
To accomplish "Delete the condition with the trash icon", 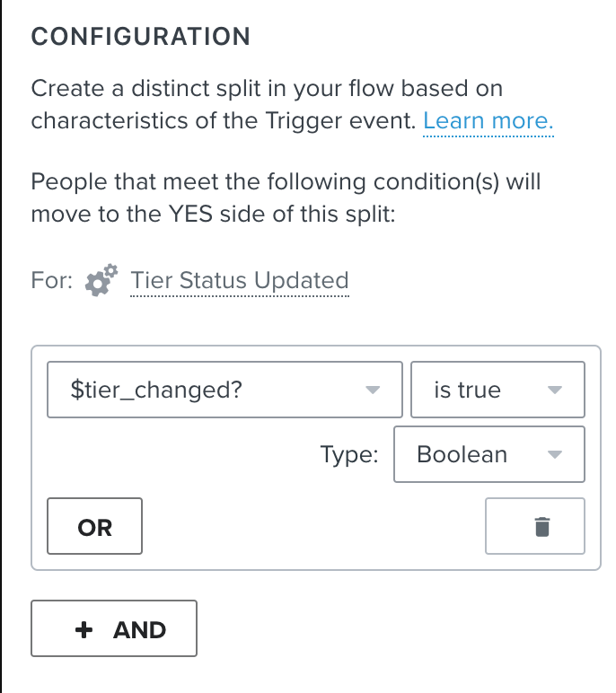I will pos(534,526).
